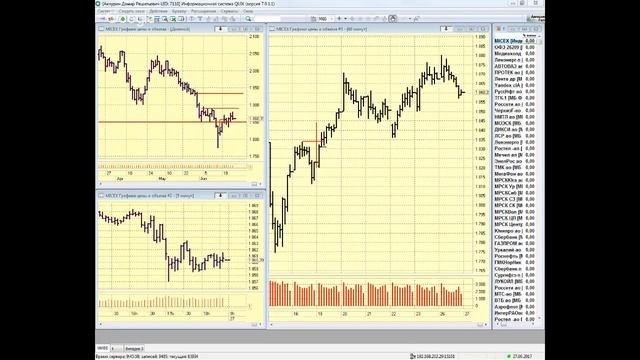Screen dimensions: 640x360
Task: Select the Мечел ап row
Action: point(515,155)
